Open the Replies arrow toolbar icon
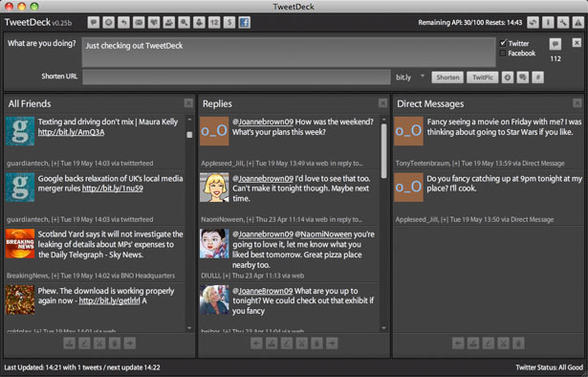This screenshot has height=377, width=588. click(x=123, y=23)
